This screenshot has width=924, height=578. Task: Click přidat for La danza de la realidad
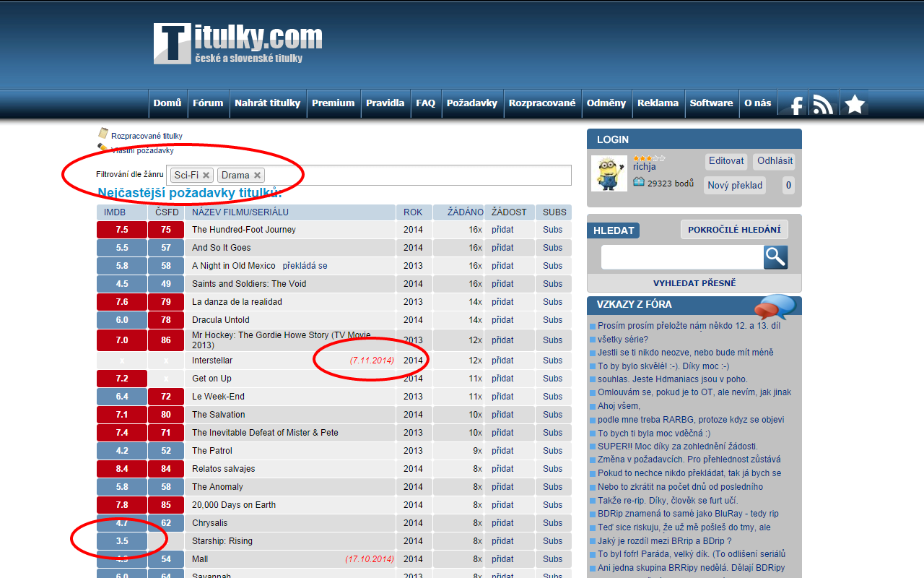(502, 302)
